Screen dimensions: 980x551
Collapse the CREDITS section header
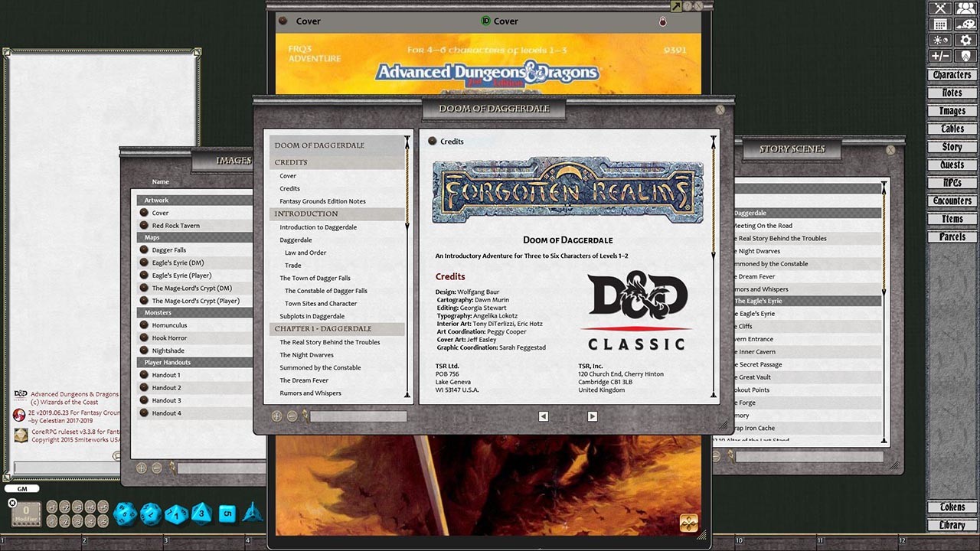[x=337, y=163]
